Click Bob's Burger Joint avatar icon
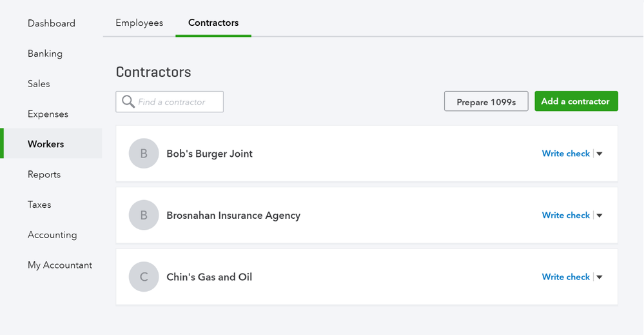The width and height of the screenshot is (644, 335). (144, 154)
